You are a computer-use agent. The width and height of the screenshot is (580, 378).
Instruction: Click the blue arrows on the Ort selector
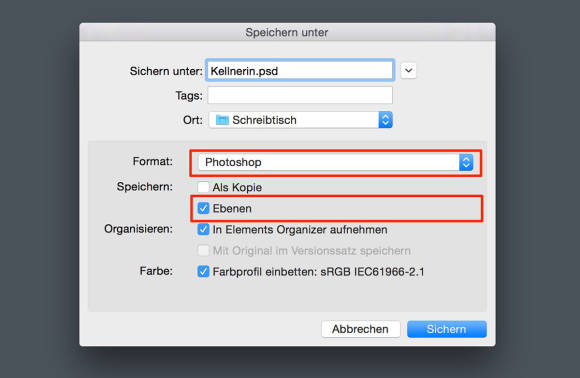[x=385, y=120]
